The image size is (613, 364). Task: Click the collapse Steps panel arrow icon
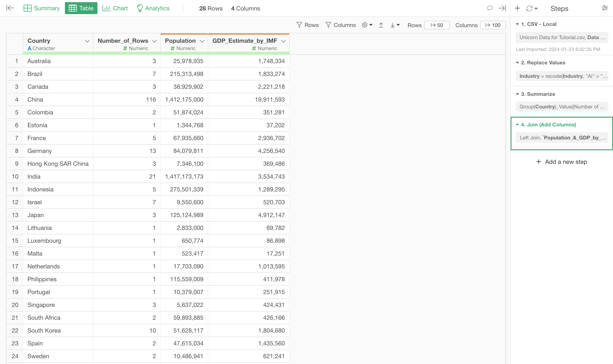502,8
